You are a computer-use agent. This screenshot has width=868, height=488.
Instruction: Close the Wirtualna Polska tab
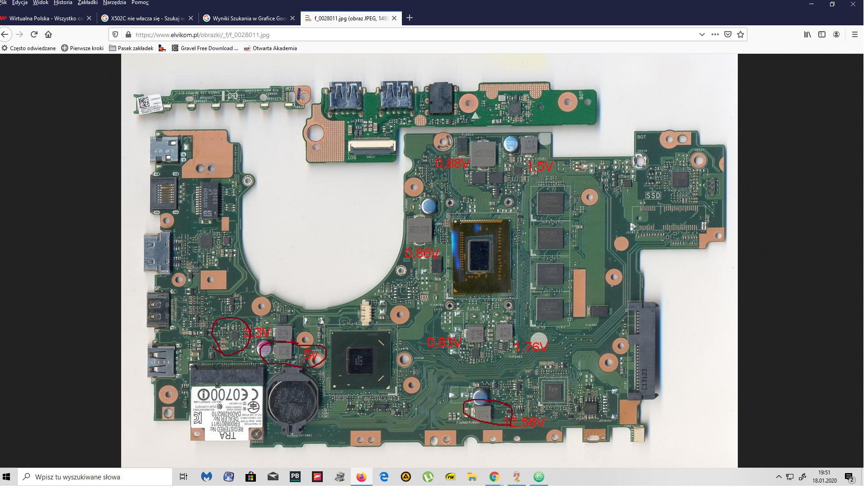pyautogui.click(x=89, y=18)
